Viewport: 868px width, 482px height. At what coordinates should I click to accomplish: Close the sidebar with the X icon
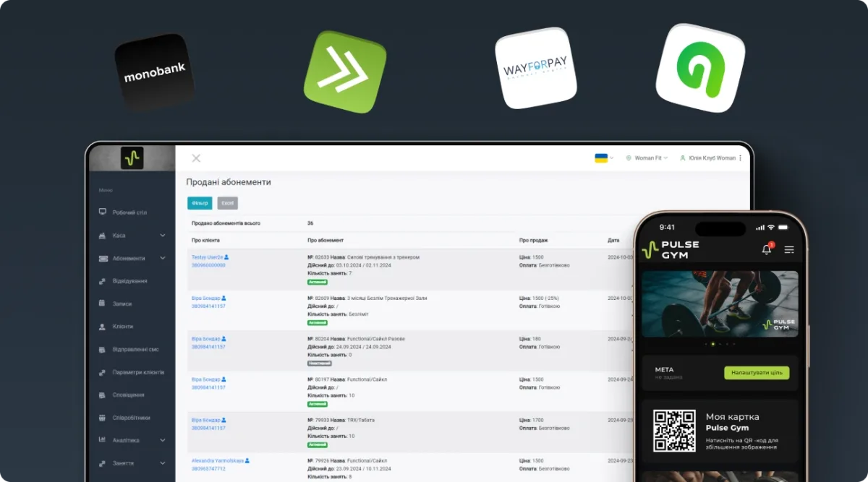coord(196,158)
